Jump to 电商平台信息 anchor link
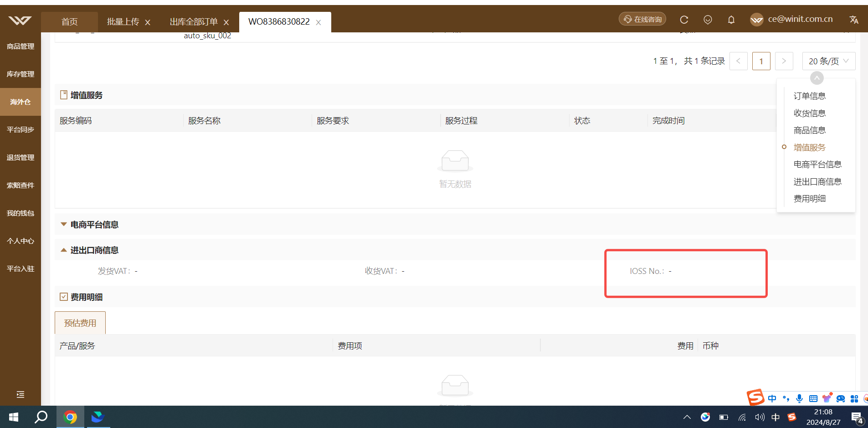The image size is (868, 428). (x=817, y=165)
